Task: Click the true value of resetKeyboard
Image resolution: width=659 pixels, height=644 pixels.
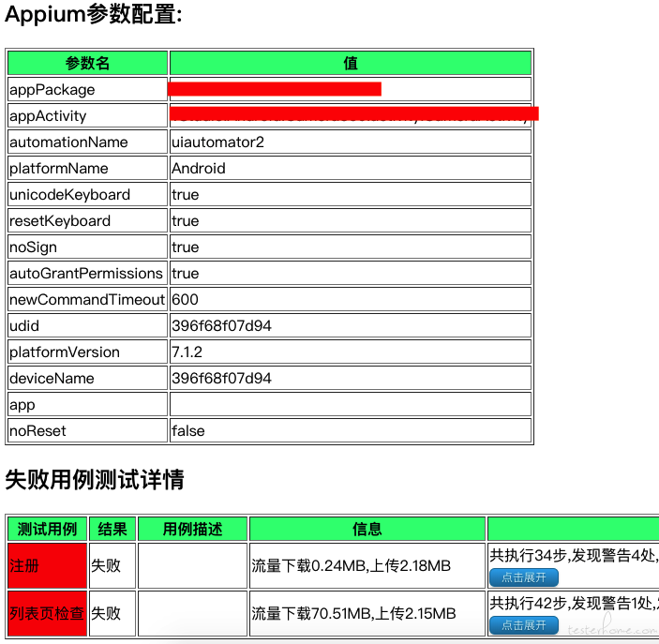Action: (351, 220)
